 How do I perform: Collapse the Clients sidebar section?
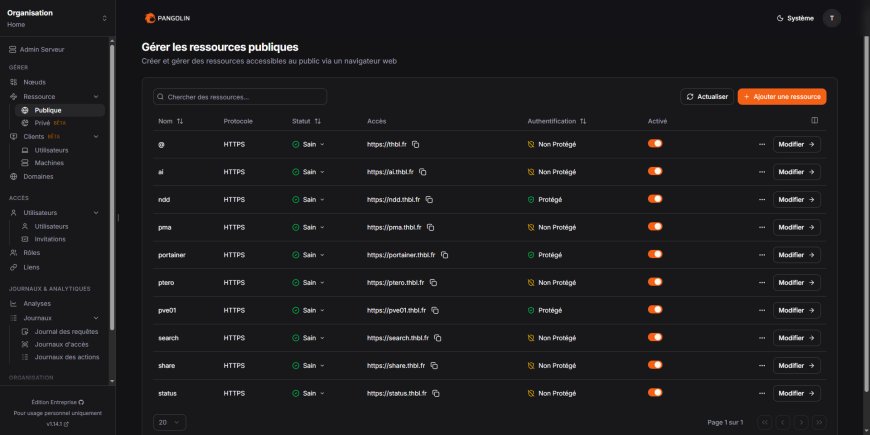pyautogui.click(x=96, y=136)
